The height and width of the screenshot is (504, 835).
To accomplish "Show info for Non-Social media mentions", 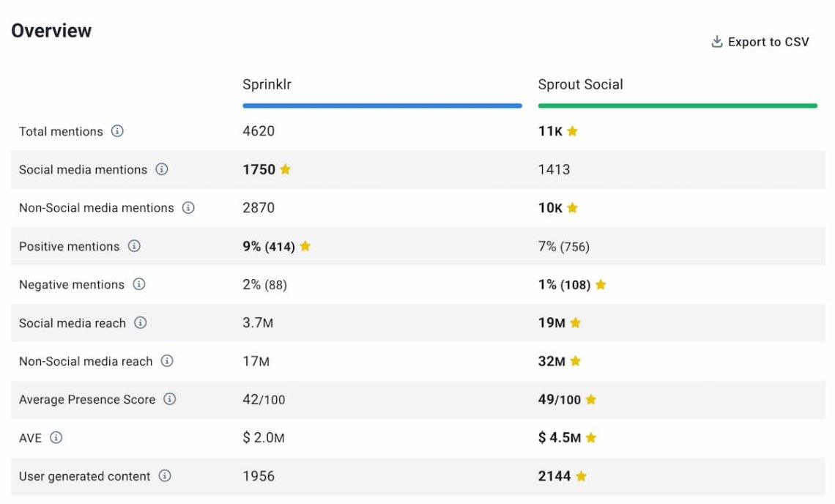I will point(188,208).
